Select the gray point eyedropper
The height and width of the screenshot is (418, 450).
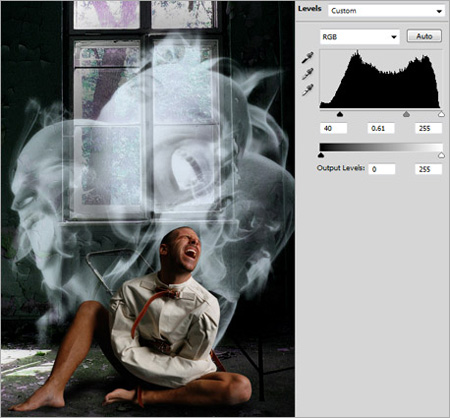[307, 74]
